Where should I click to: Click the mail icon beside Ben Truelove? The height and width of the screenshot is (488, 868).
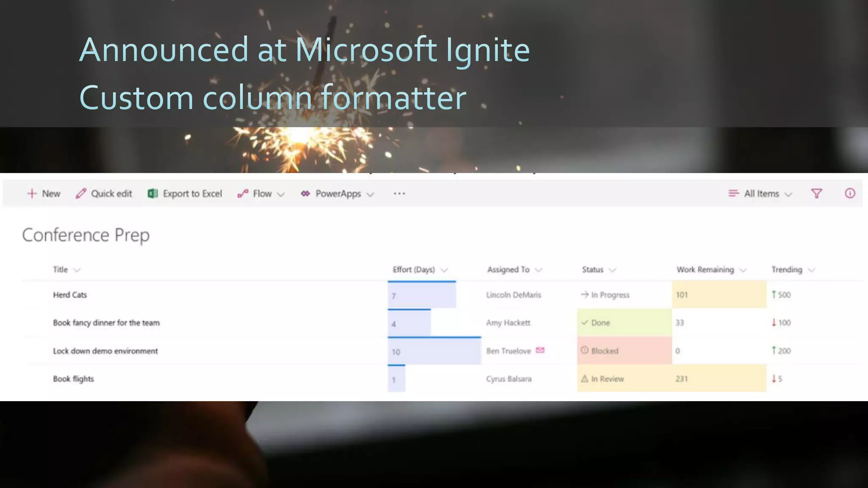coord(540,350)
